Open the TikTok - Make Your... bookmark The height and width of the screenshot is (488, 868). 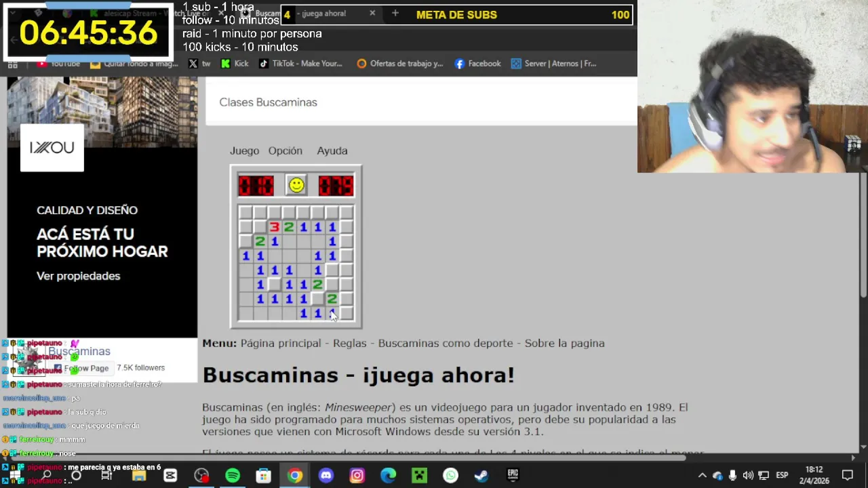[300, 64]
